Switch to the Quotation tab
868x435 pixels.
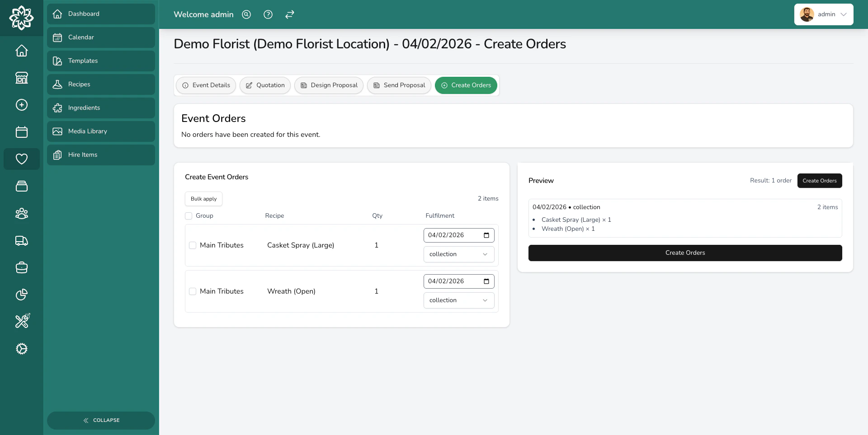265,85
